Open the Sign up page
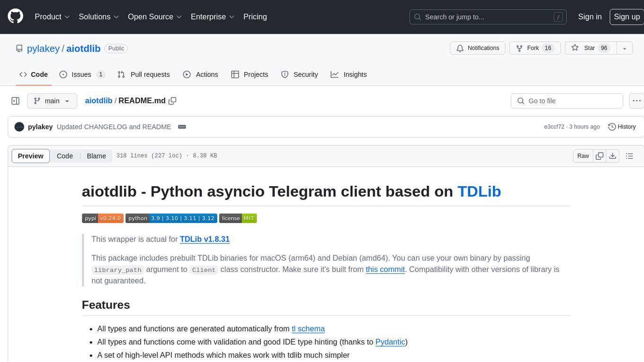Image resolution: width=644 pixels, height=362 pixels. coord(626,17)
